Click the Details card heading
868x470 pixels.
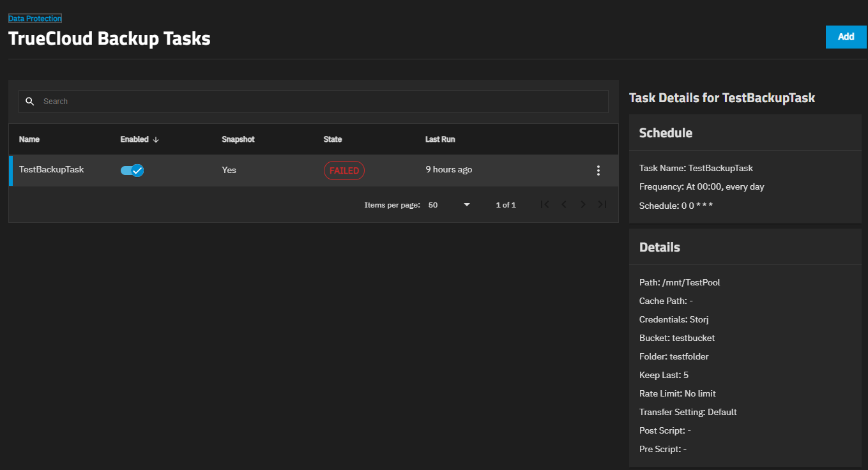pos(659,247)
